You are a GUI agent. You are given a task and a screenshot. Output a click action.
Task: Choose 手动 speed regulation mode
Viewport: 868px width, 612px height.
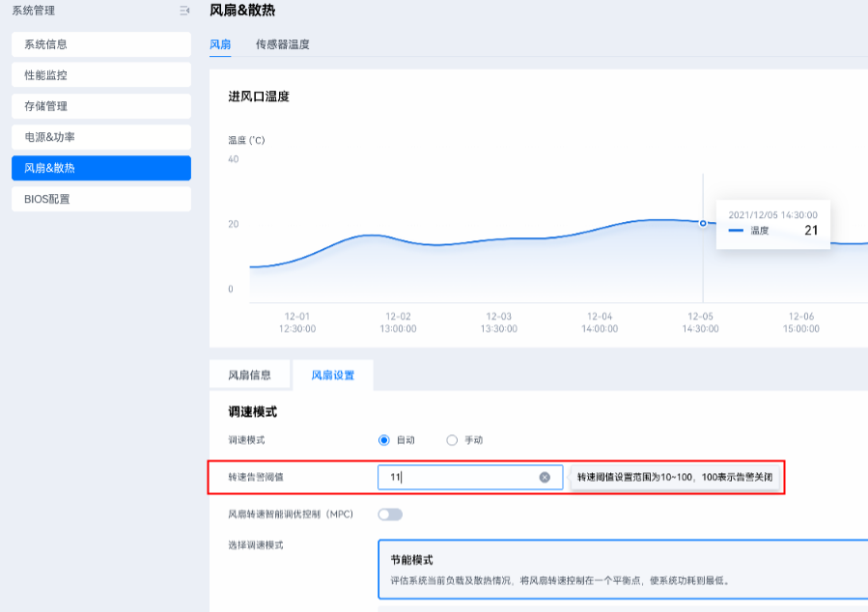click(x=452, y=440)
